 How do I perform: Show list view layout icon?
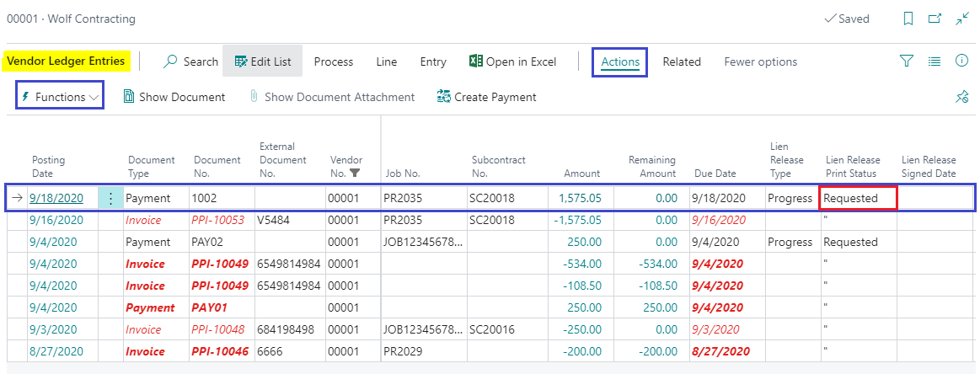(934, 61)
